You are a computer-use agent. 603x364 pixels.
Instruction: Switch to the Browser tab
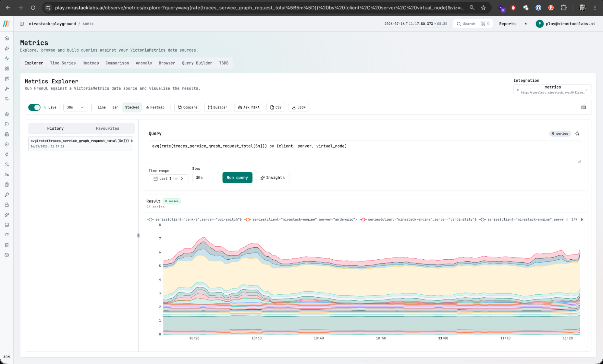[x=167, y=63]
